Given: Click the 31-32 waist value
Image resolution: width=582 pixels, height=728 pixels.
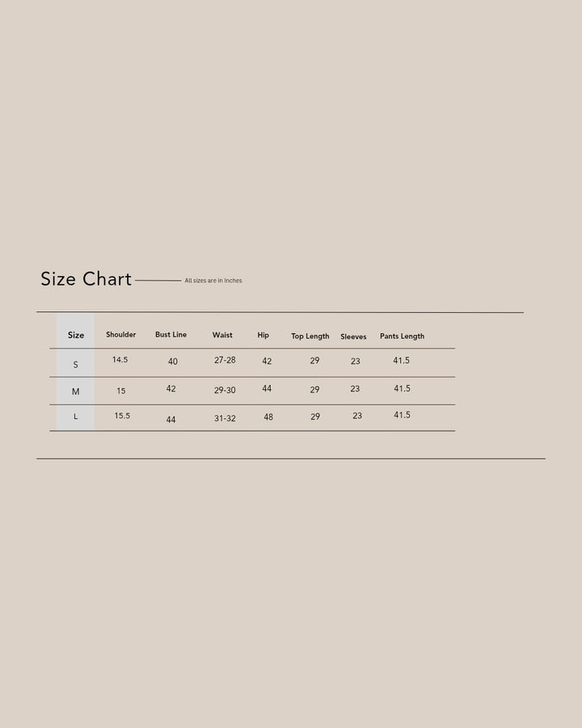Looking at the screenshot, I should point(225,418).
